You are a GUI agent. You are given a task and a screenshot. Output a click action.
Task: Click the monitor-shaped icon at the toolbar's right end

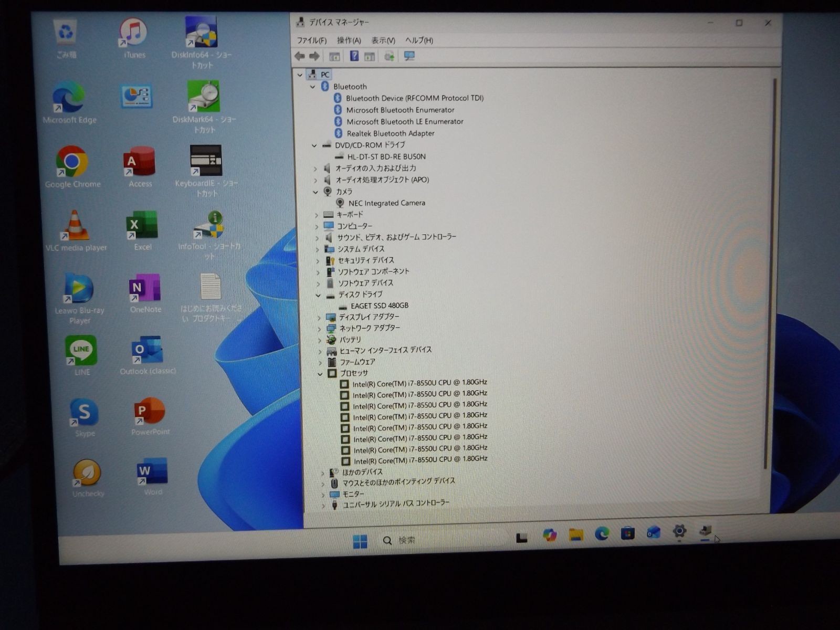pyautogui.click(x=409, y=56)
